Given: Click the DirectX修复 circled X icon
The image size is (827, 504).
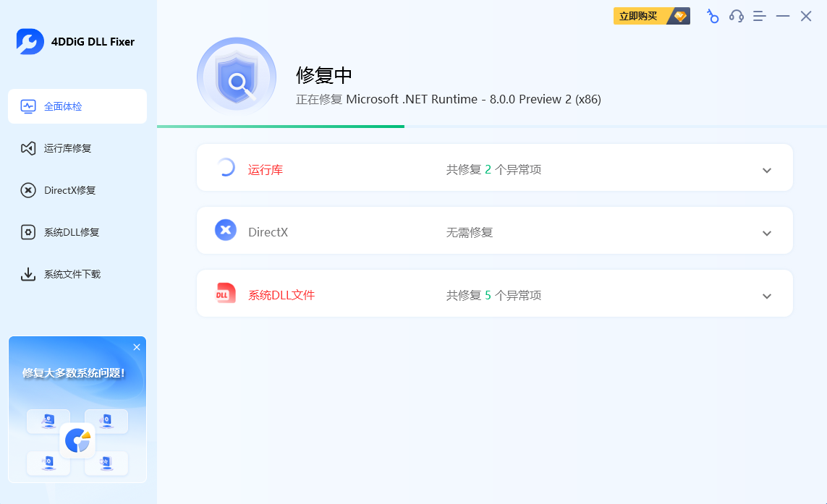Looking at the screenshot, I should click(x=28, y=190).
